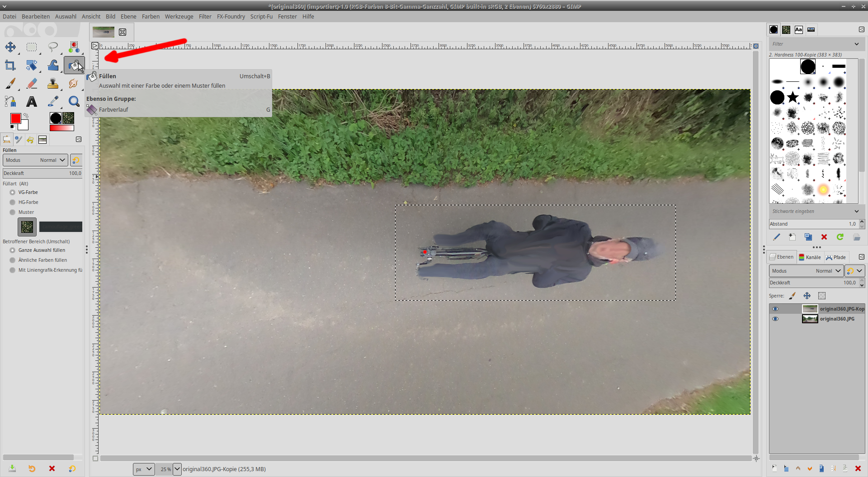
Task: Hide the original360.JPG-Kopie layer
Action: 775,309
